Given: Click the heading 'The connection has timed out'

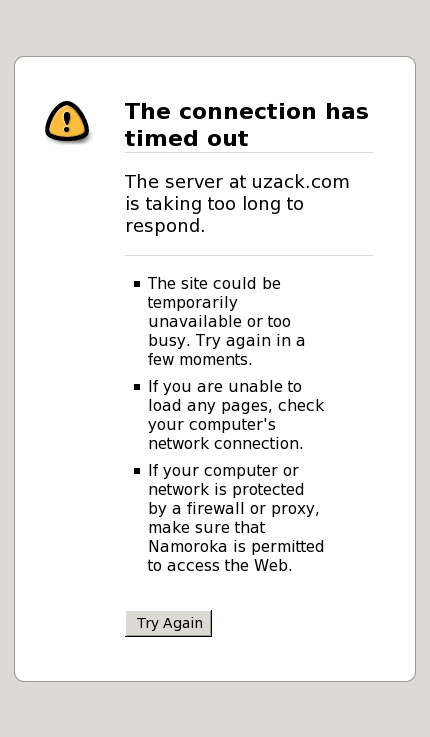Looking at the screenshot, I should [247, 125].
